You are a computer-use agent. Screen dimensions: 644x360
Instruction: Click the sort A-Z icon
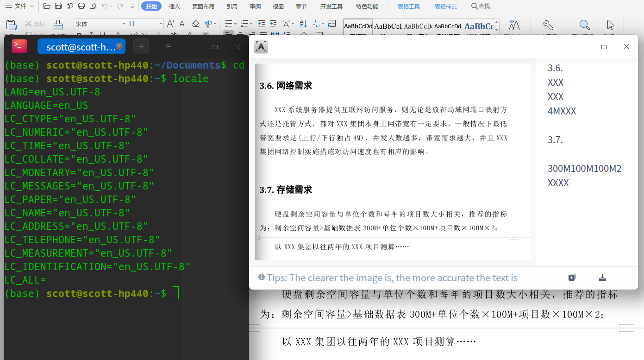[303, 24]
